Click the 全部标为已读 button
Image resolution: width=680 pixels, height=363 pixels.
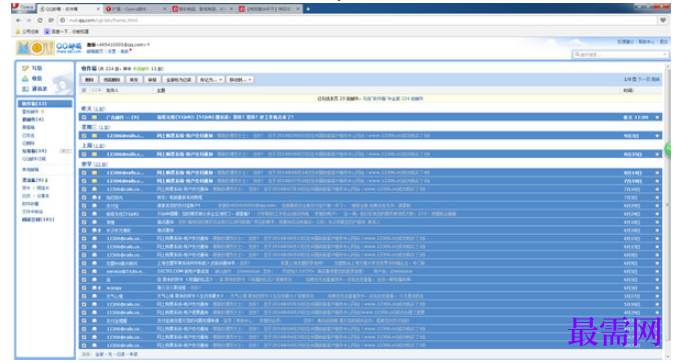click(x=179, y=80)
